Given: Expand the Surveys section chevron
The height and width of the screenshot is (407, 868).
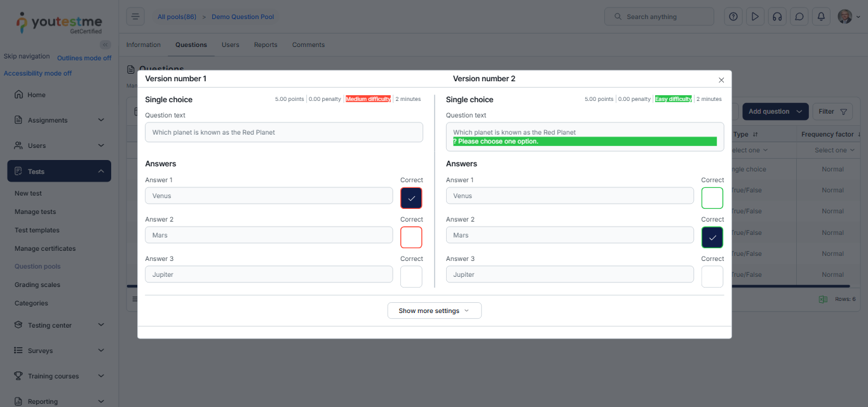Looking at the screenshot, I should coord(101,350).
